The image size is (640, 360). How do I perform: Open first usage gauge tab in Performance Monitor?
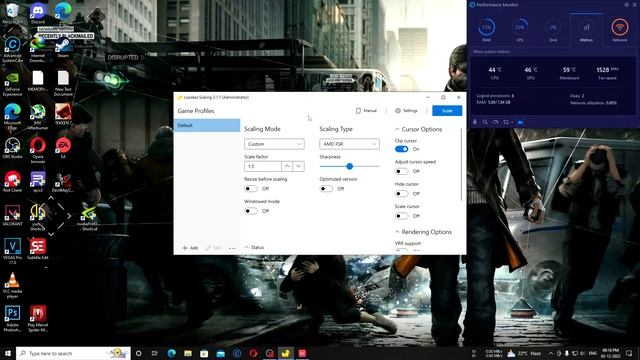pyautogui.click(x=487, y=30)
